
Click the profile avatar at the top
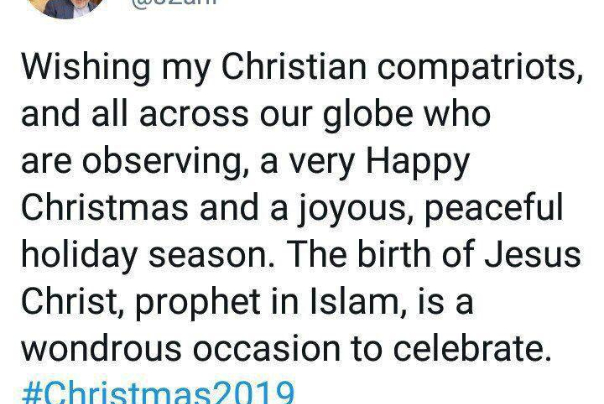point(66,6)
